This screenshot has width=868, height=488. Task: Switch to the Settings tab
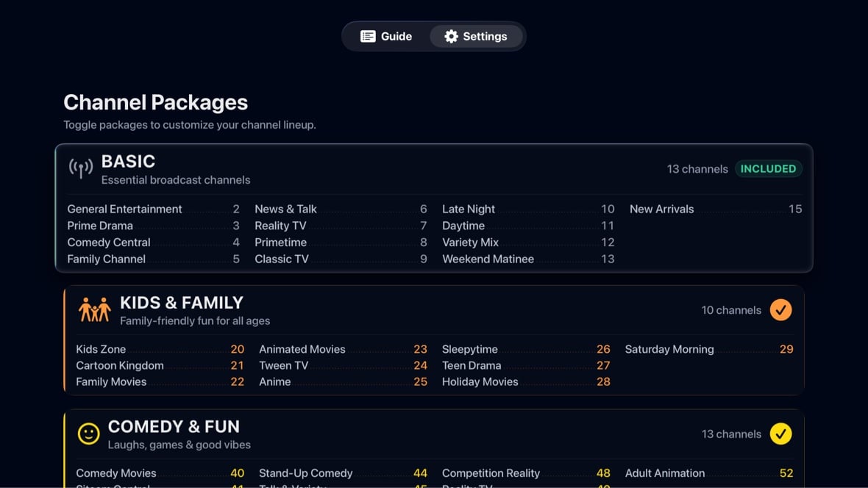[476, 36]
